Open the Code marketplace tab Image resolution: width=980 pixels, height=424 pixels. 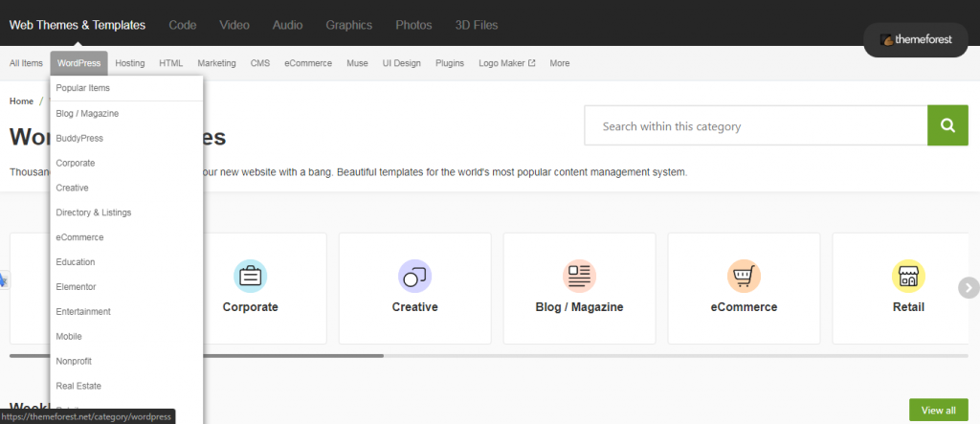click(x=183, y=25)
